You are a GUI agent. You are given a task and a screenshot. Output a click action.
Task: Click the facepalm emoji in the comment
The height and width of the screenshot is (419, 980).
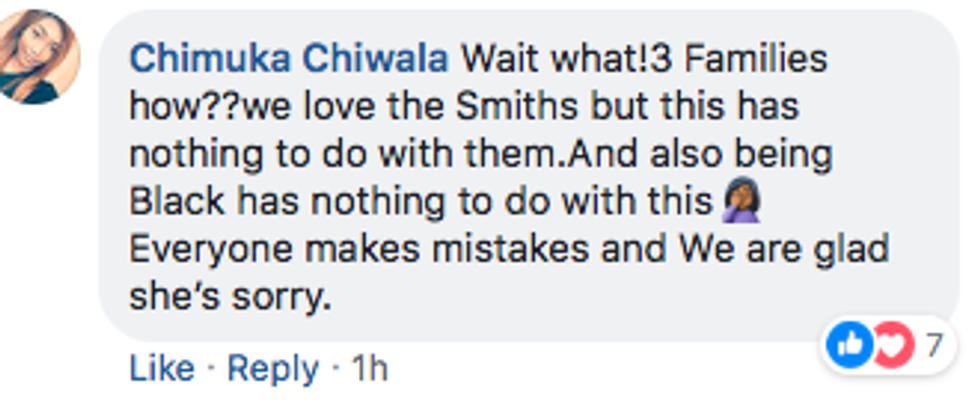742,203
